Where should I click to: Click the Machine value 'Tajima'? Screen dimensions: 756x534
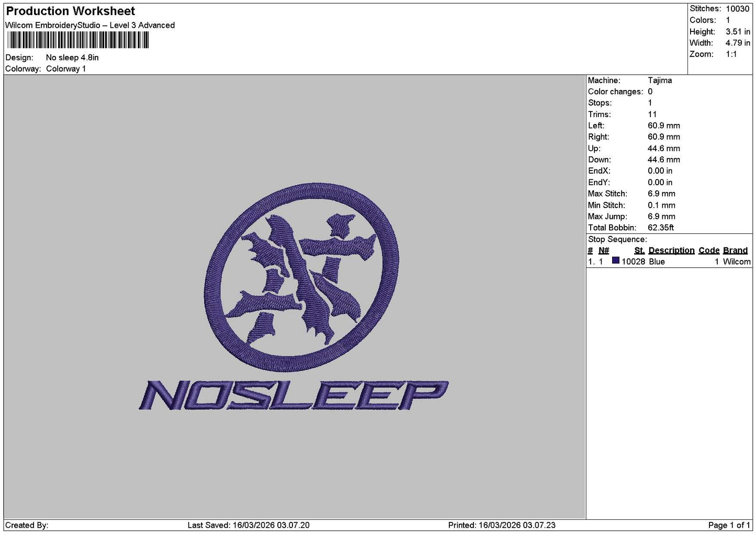point(660,80)
